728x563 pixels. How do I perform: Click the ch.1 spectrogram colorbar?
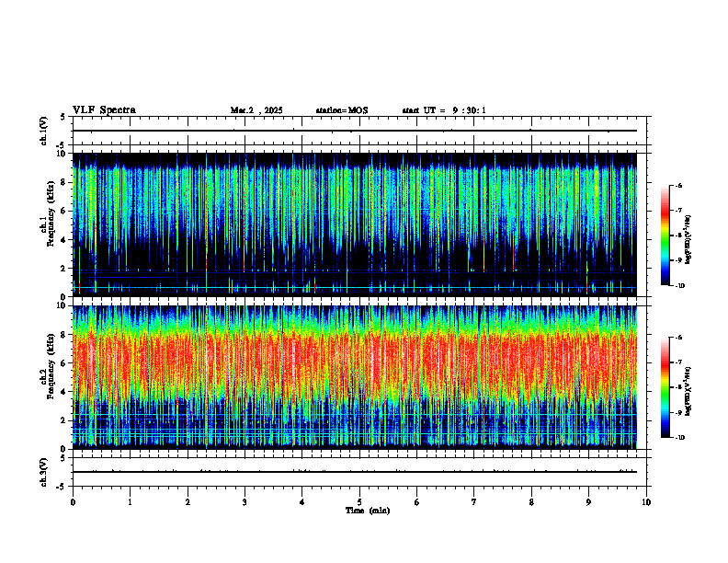tap(665, 236)
